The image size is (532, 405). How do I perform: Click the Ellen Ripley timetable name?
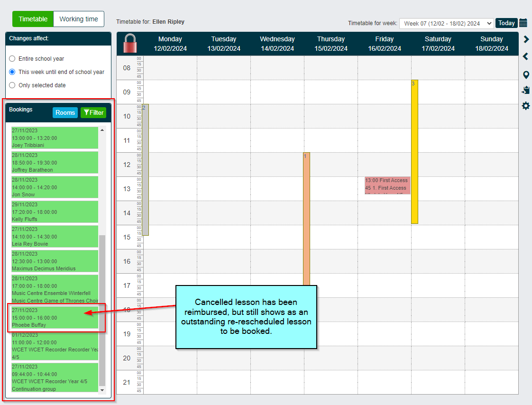click(x=168, y=22)
